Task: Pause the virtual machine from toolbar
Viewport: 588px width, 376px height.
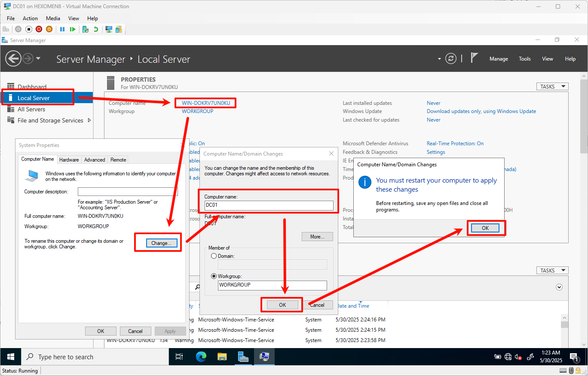Action: (x=62, y=29)
